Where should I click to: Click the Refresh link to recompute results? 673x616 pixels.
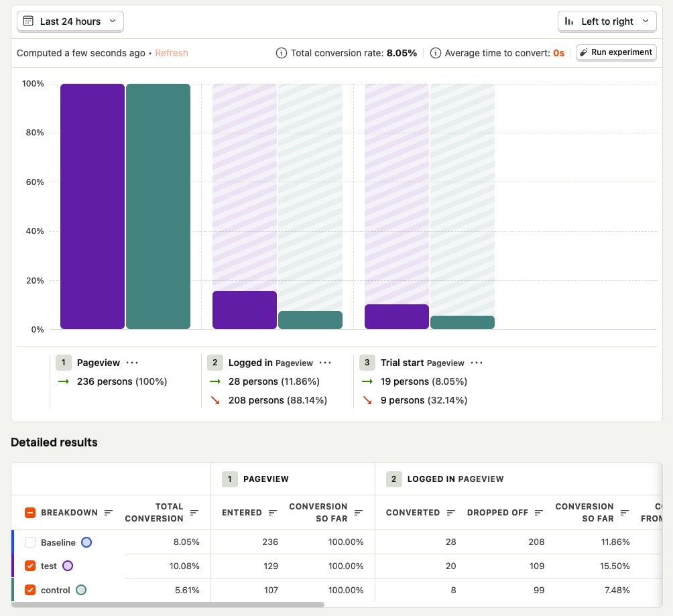[172, 52]
